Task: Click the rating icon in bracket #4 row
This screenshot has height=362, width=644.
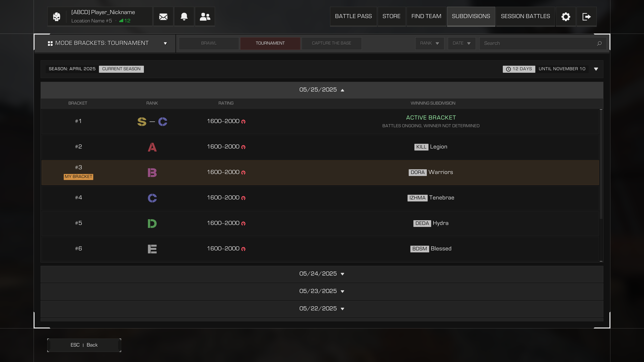Action: (243, 198)
